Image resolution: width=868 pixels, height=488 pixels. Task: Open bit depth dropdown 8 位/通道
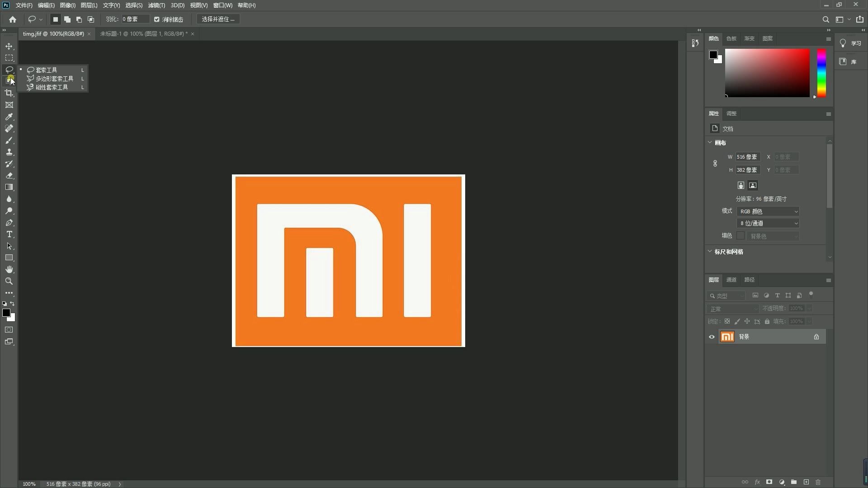tap(768, 223)
